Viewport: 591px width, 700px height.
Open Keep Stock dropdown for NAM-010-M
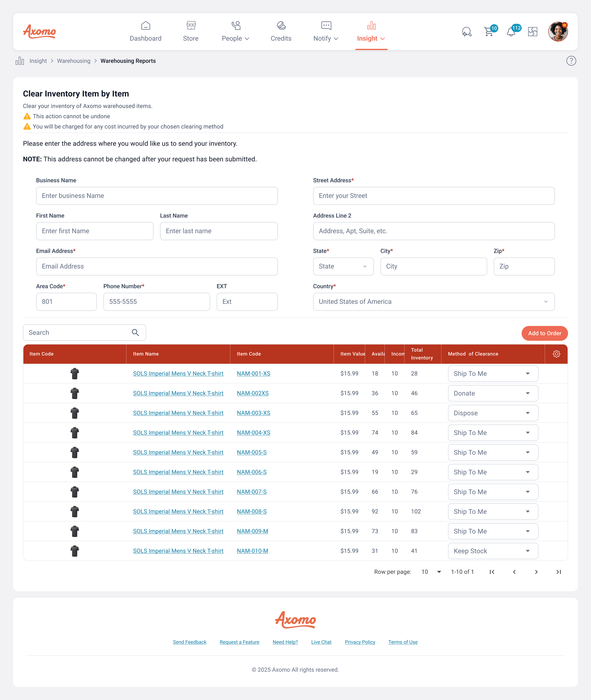coord(493,551)
